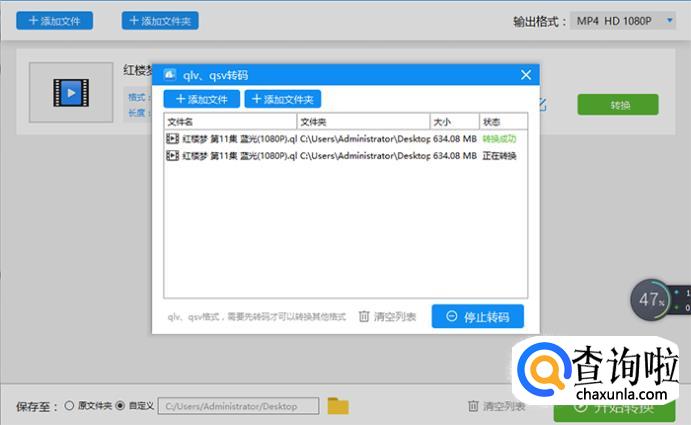The height and width of the screenshot is (425, 691).
Task: Click 清空列表 in the transcoding dialog
Action: pyautogui.click(x=387, y=317)
